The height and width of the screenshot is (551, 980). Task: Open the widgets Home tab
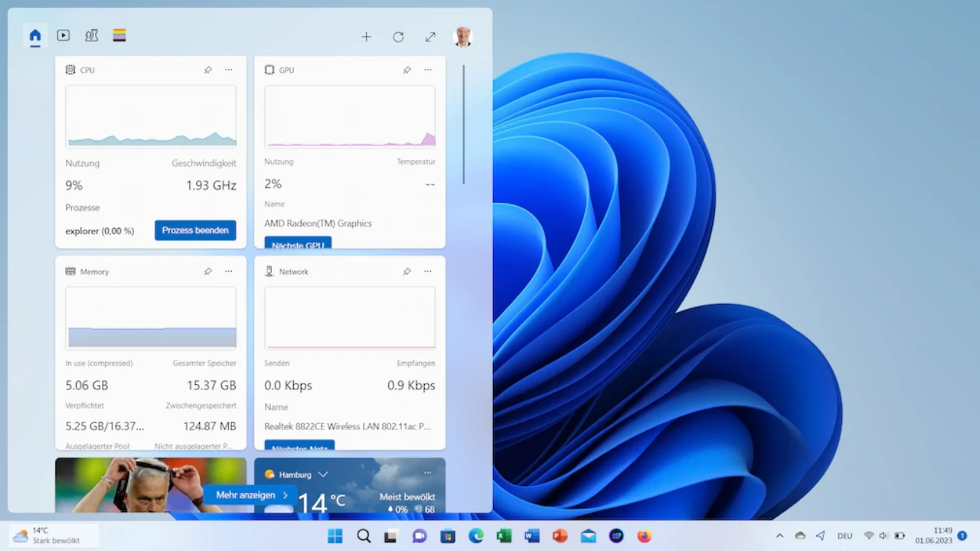coord(35,36)
